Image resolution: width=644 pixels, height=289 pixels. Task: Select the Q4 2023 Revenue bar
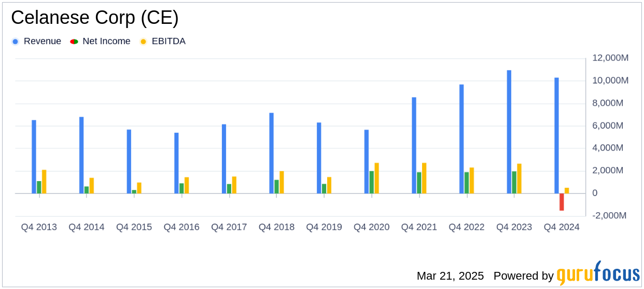tap(509, 132)
